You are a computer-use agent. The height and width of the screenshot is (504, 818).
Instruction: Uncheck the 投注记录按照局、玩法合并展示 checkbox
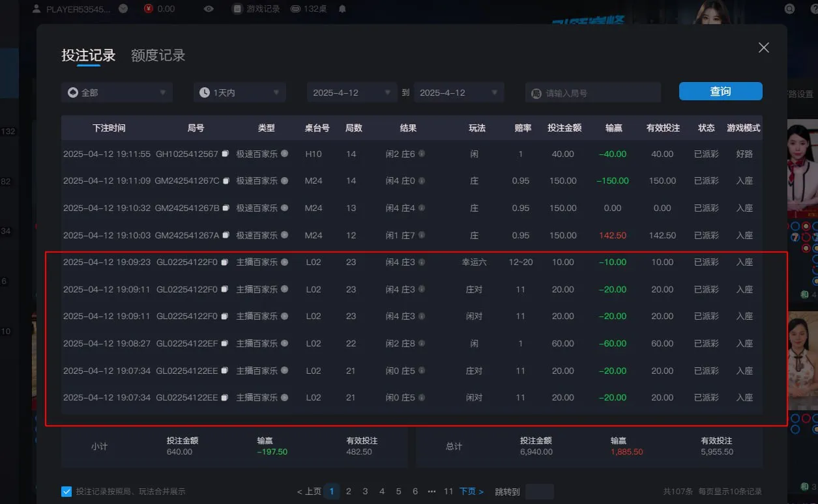[65, 492]
